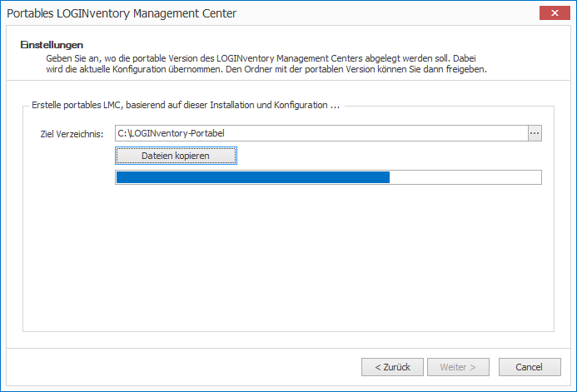
Task: Click the Ziel Verzeichnis label
Action: (72, 134)
